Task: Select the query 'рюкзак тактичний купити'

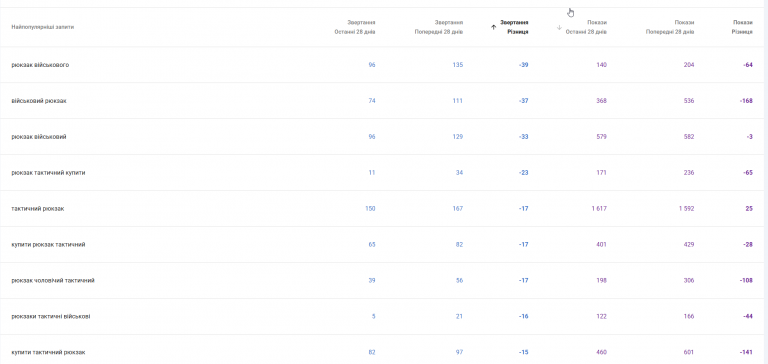Action: pyautogui.click(x=48, y=173)
